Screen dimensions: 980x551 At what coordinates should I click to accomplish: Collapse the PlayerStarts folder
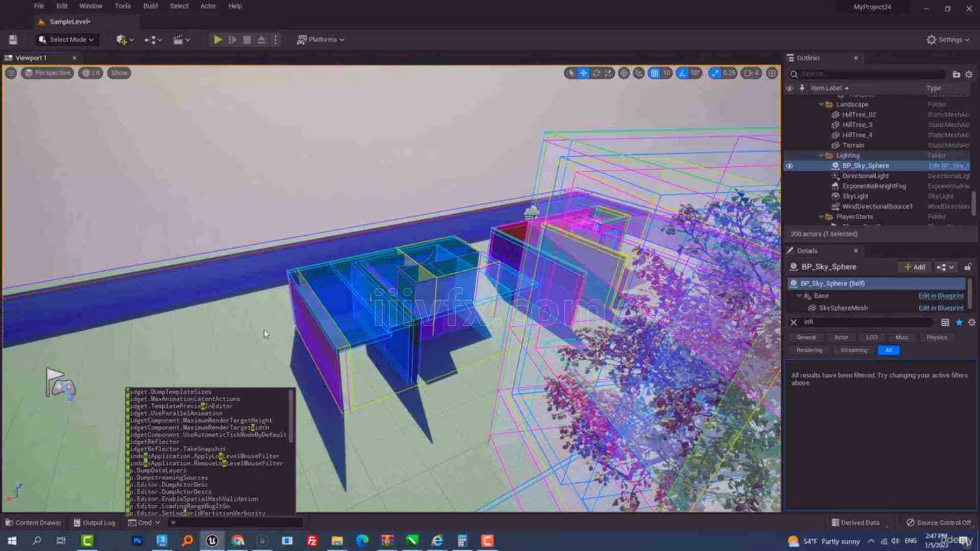click(x=821, y=217)
